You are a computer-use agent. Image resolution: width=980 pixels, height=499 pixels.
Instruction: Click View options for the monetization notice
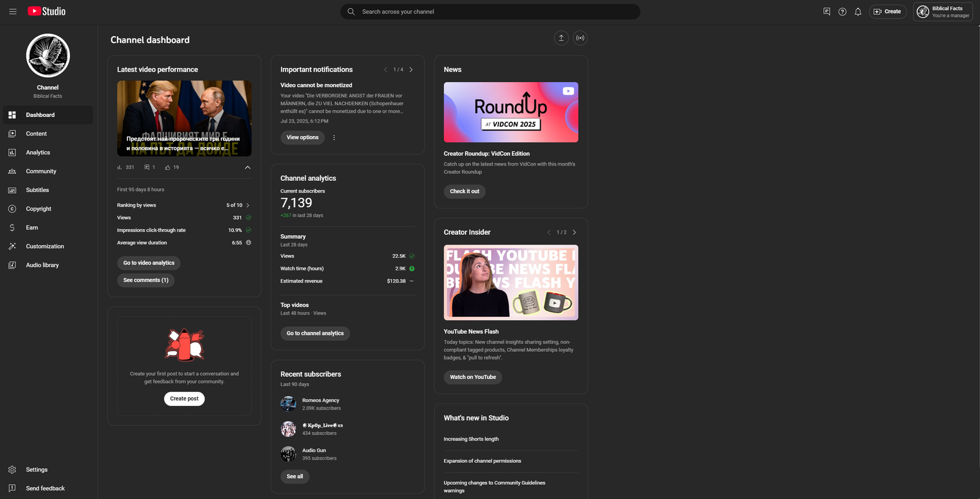(x=303, y=137)
